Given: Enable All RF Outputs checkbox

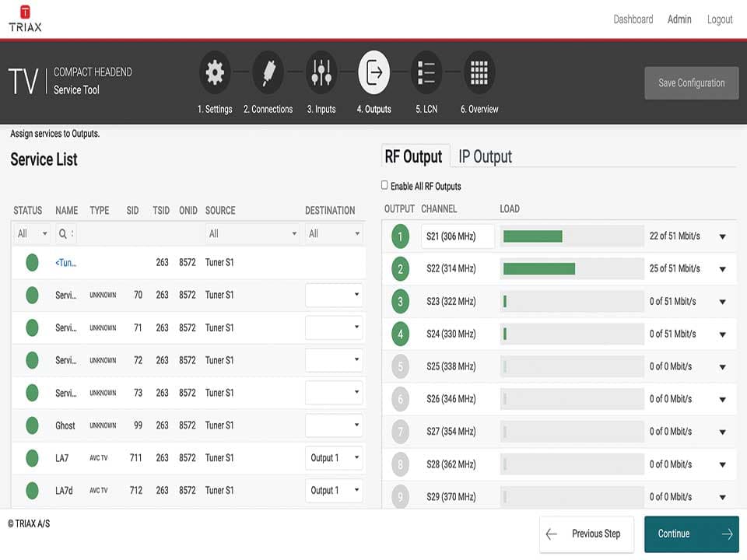Looking at the screenshot, I should pos(384,186).
